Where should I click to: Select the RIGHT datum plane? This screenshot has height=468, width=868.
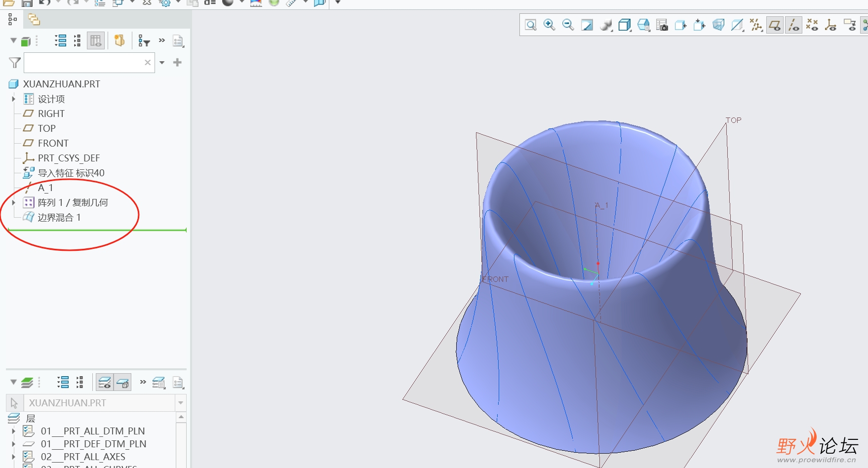(x=51, y=114)
